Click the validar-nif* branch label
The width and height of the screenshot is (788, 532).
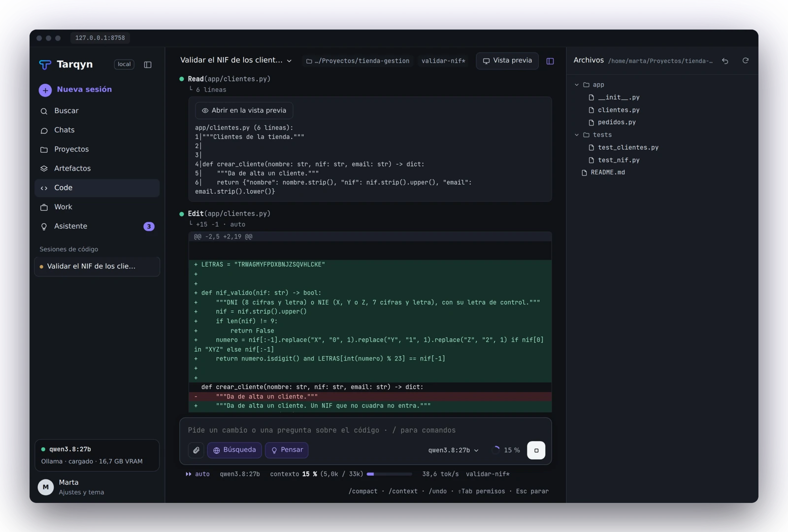443,61
